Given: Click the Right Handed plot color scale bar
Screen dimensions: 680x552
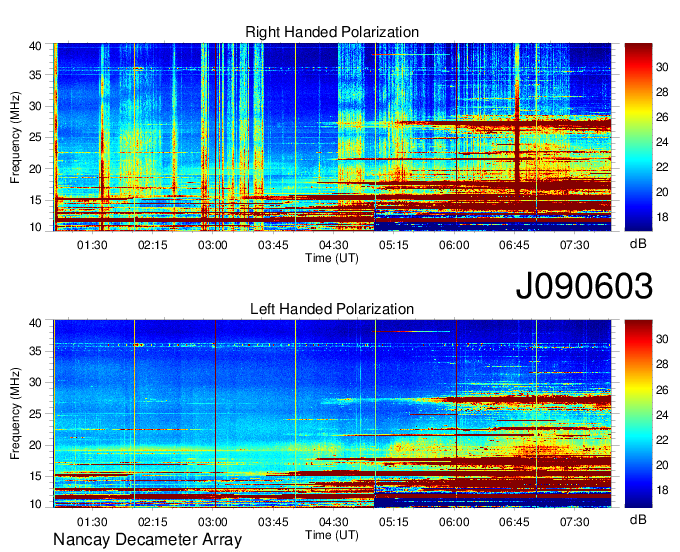Looking at the screenshot, I should coord(638,137).
